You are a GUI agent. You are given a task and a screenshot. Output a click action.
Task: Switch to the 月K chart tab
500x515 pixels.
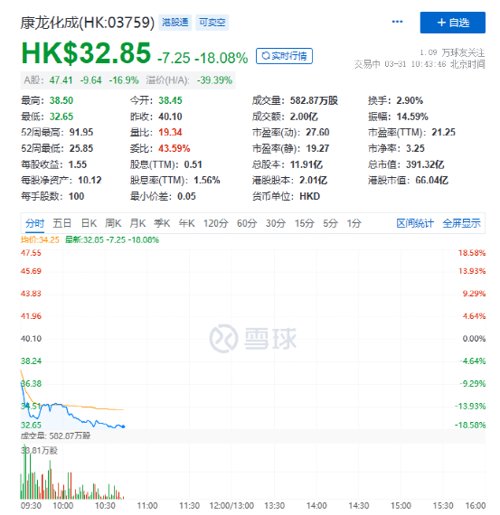(x=138, y=223)
